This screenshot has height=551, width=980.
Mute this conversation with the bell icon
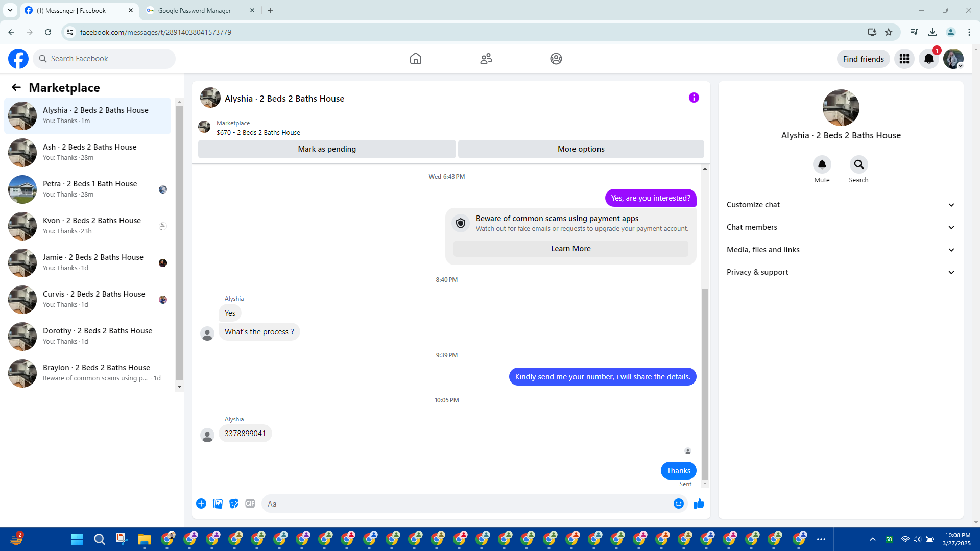pos(822,164)
